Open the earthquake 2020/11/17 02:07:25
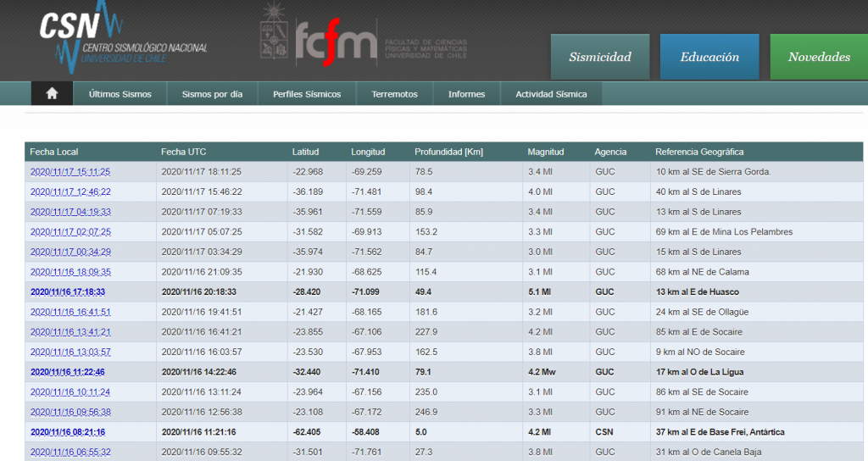 pyautogui.click(x=70, y=232)
